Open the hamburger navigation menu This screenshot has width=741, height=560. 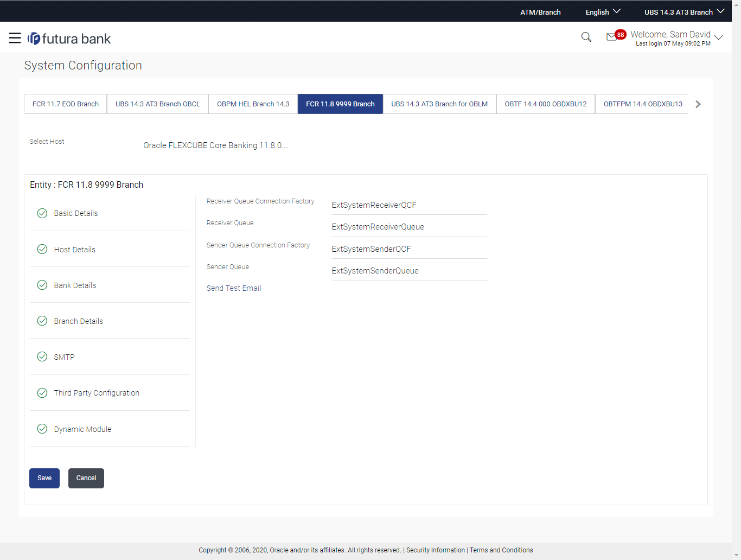point(15,38)
